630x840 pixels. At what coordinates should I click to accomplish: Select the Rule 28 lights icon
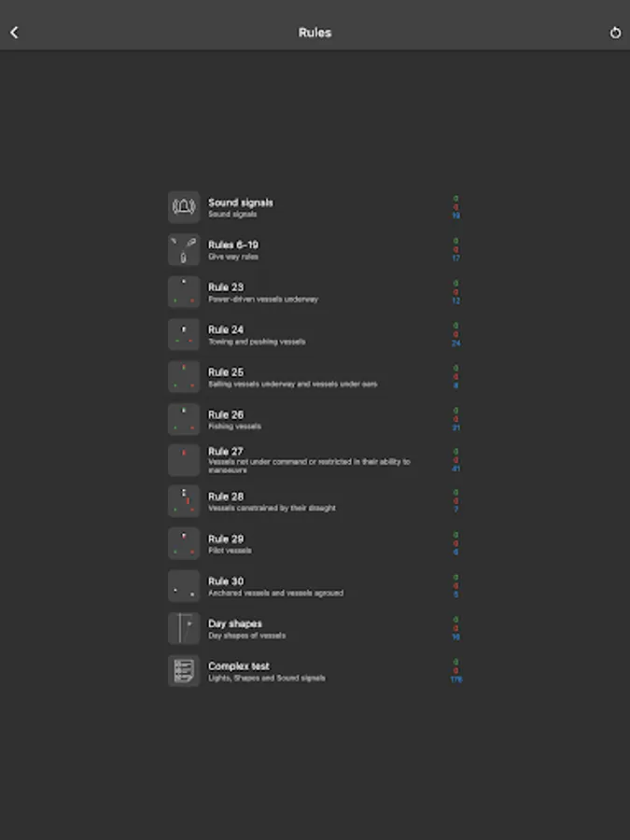coord(184,501)
